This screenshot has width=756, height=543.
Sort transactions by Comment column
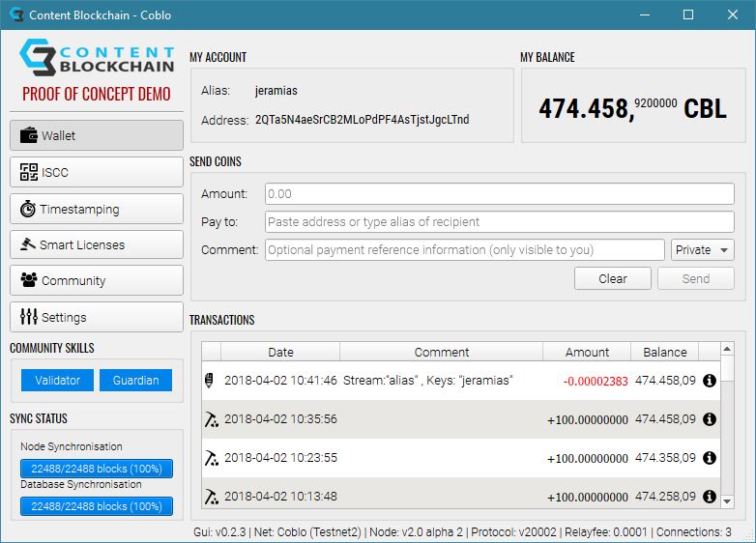[441, 352]
